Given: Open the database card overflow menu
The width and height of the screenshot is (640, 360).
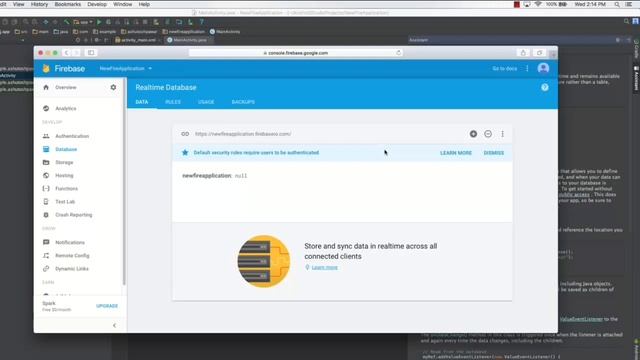Looking at the screenshot, I should pos(502,134).
